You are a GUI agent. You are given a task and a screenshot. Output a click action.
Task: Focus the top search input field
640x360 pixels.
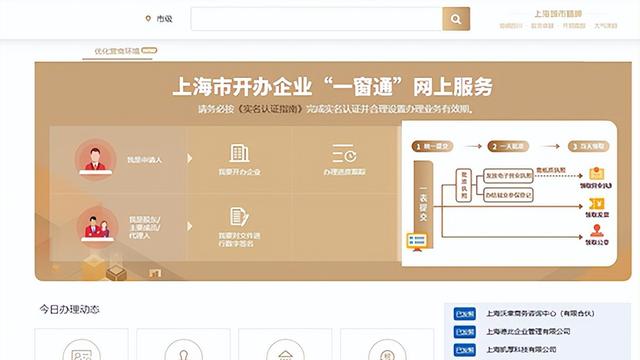pos(317,19)
